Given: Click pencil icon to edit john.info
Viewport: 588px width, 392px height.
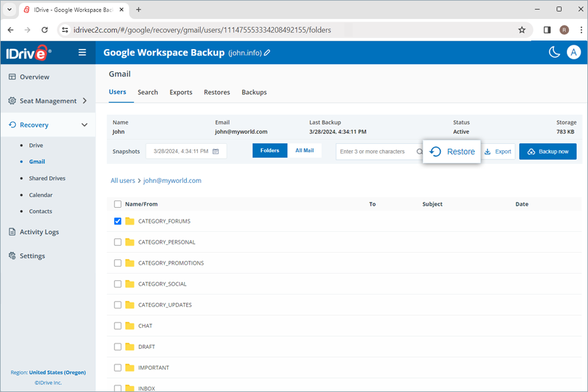Looking at the screenshot, I should tap(267, 53).
